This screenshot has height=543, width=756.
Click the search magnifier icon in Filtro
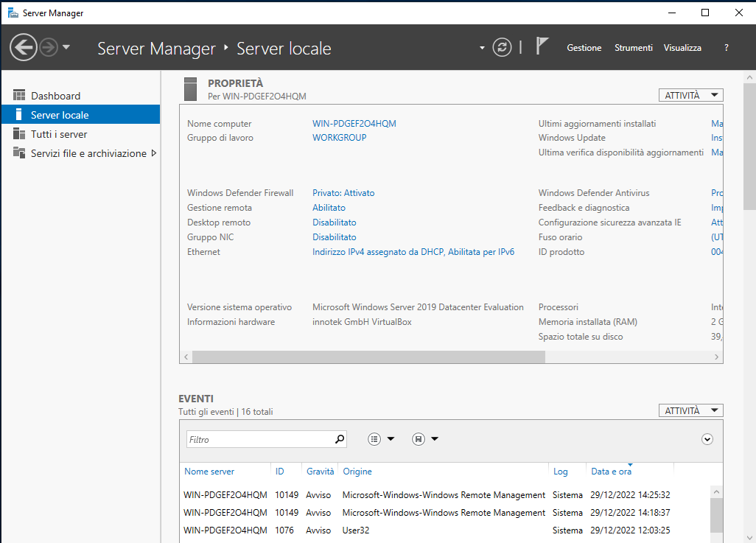click(x=340, y=439)
